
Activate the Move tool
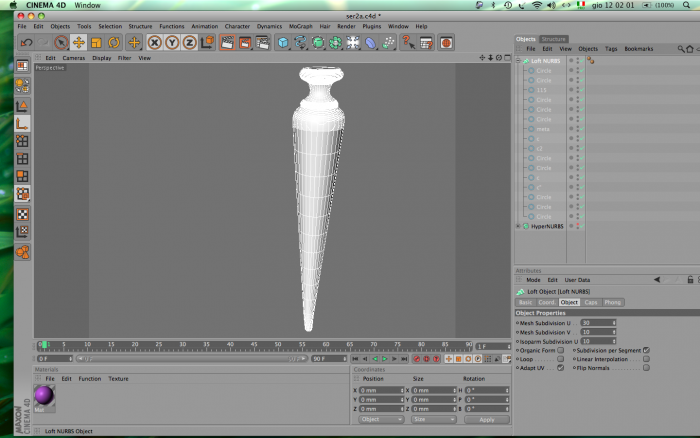pyautogui.click(x=79, y=43)
